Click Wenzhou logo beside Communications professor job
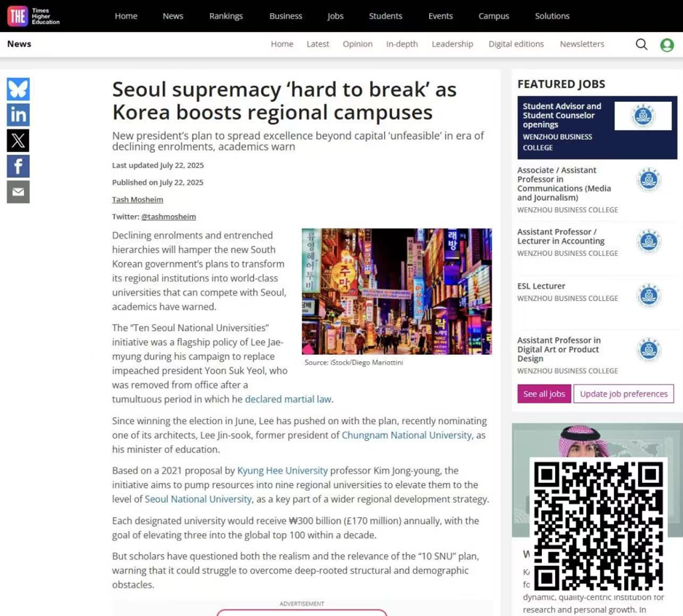The width and height of the screenshot is (683, 616). [x=649, y=180]
